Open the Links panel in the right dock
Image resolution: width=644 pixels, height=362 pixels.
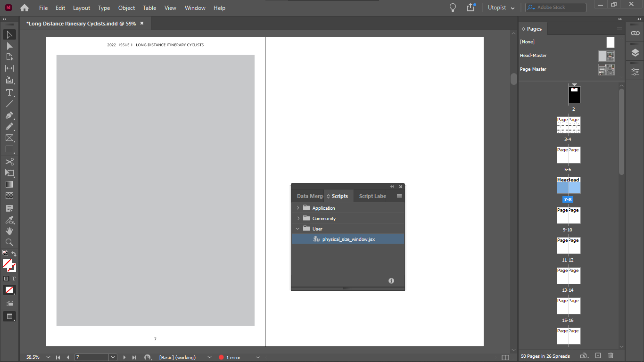click(x=635, y=33)
